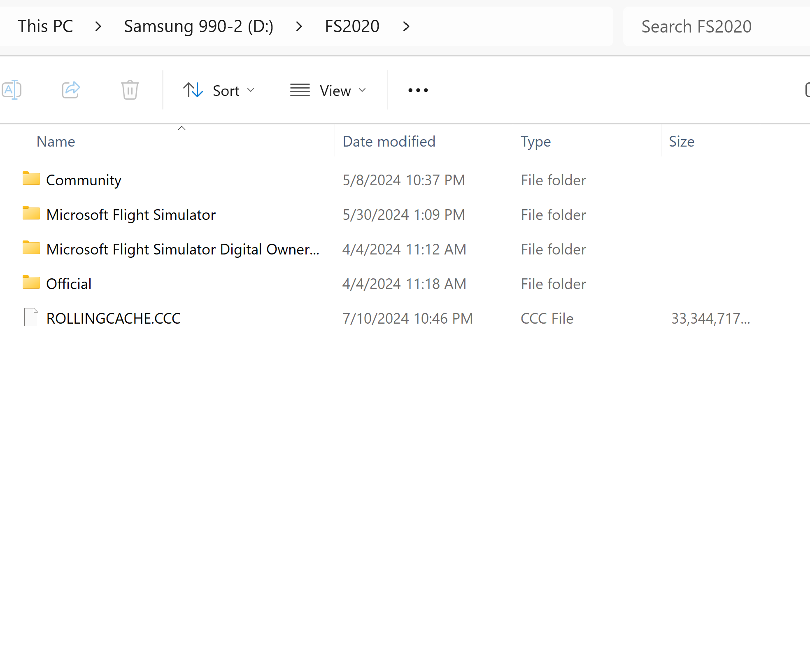The image size is (810, 672).
Task: Open the Sort dropdown menu
Action: 219,91
